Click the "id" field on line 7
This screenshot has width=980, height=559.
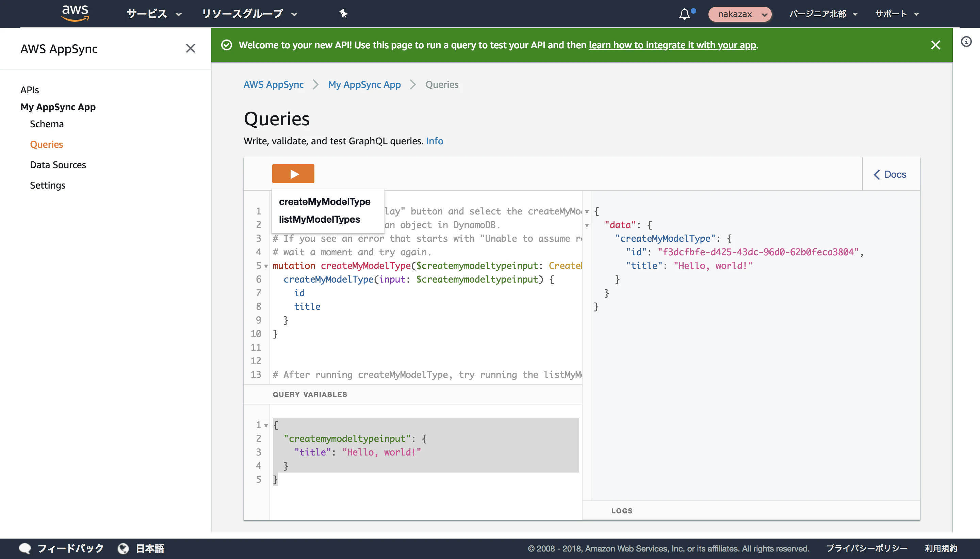300,293
